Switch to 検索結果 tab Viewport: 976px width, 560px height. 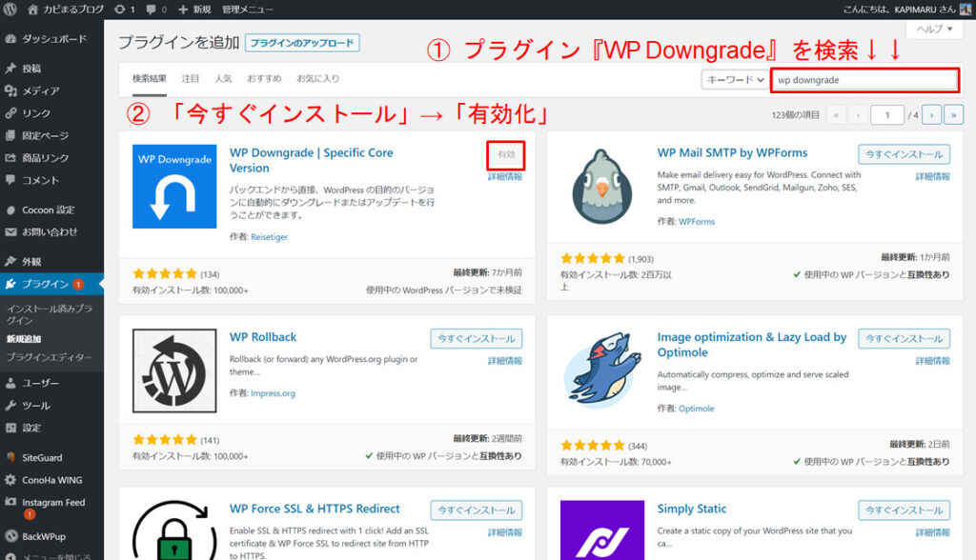point(150,78)
